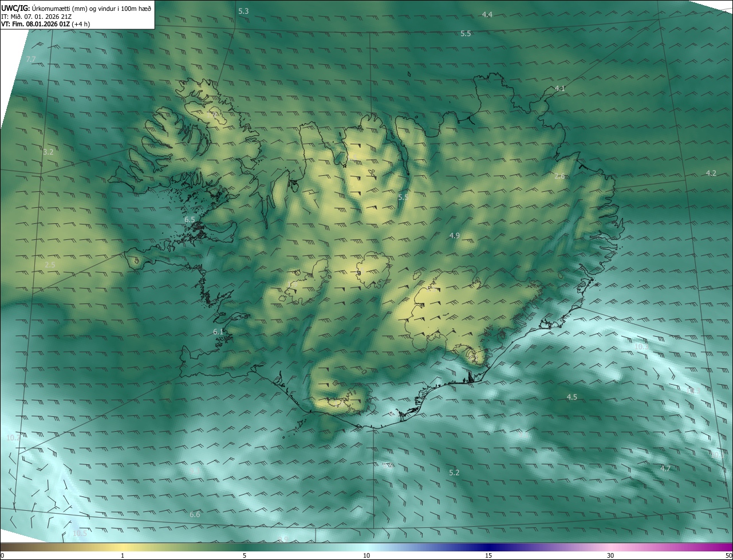This screenshot has width=733, height=560.
Task: Click the 4.9 value label
Action: pyautogui.click(x=455, y=235)
